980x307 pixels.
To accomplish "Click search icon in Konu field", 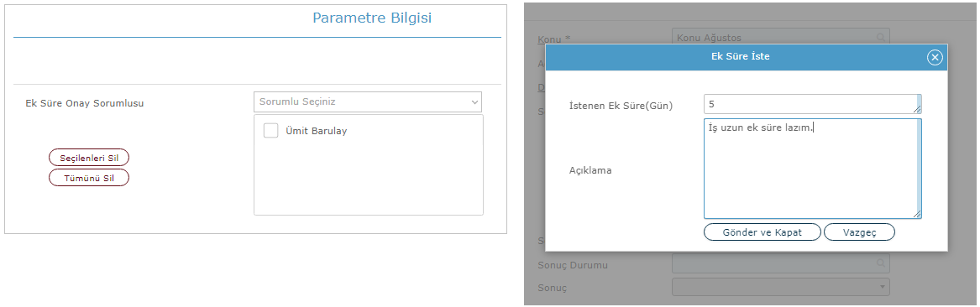I will [881, 38].
